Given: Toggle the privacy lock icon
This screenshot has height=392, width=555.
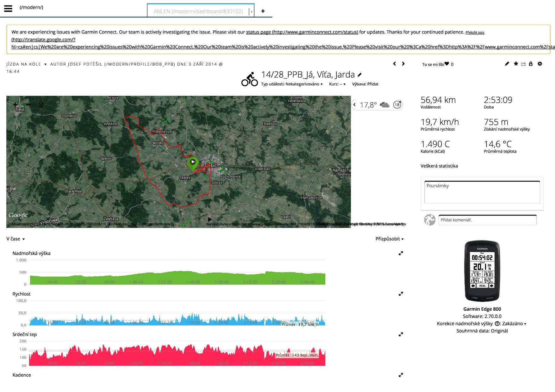Looking at the screenshot, I should pyautogui.click(x=531, y=64).
